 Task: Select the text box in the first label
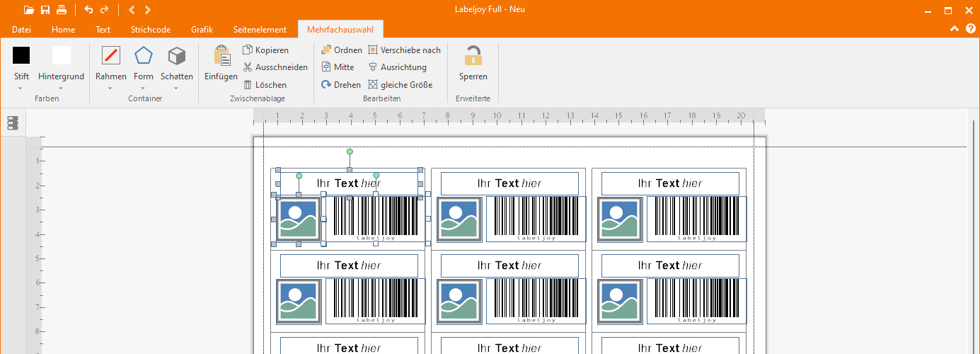(350, 183)
